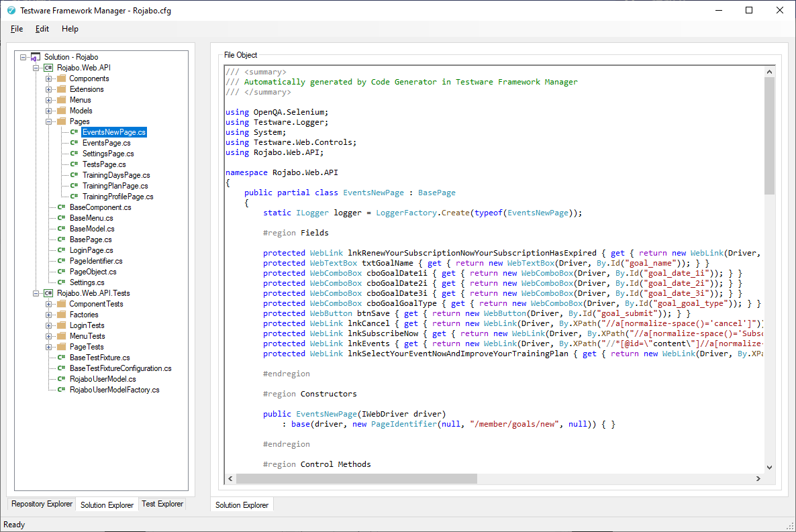Open the File menu
The height and width of the screenshot is (532, 796).
pyautogui.click(x=17, y=29)
